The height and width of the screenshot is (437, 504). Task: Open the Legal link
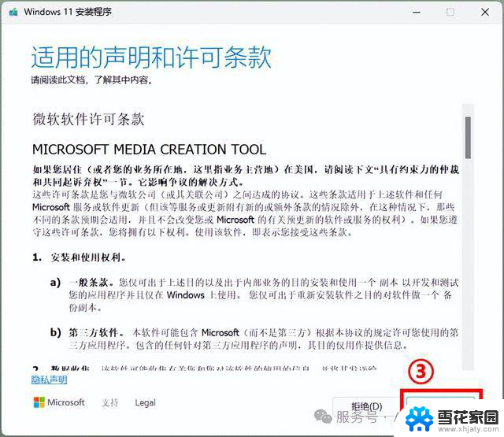[145, 402]
